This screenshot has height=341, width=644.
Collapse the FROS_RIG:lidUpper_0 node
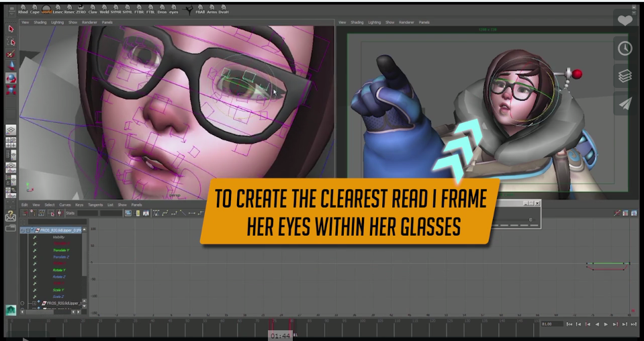(27, 230)
